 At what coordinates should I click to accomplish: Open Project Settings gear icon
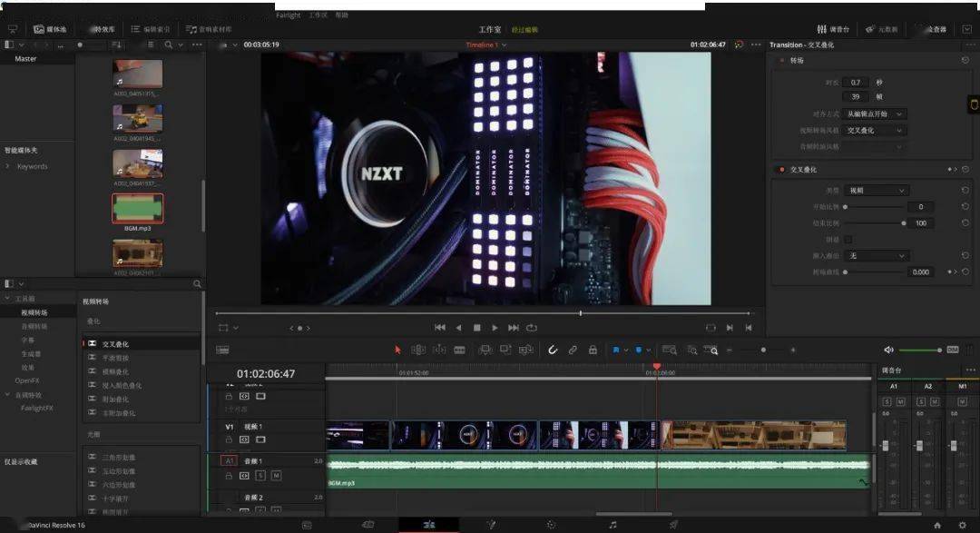963,526
